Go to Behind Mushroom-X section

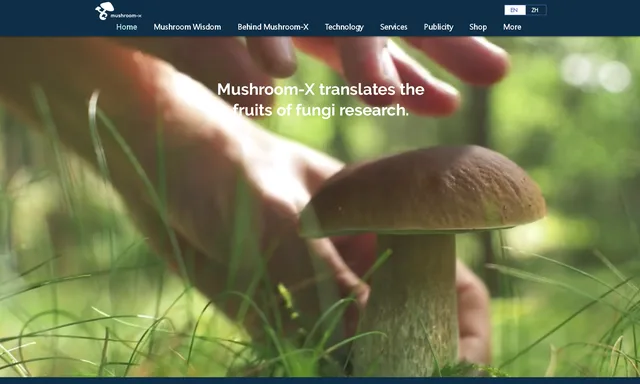coord(273,27)
